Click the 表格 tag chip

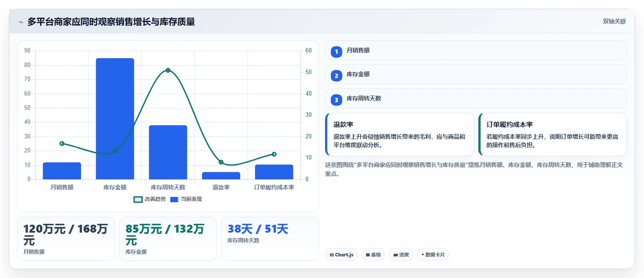click(373, 255)
